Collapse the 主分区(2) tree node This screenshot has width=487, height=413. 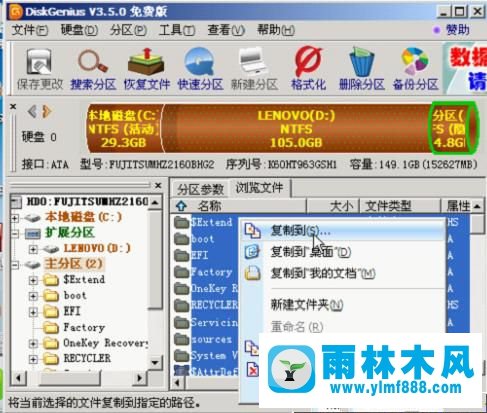pos(15,265)
